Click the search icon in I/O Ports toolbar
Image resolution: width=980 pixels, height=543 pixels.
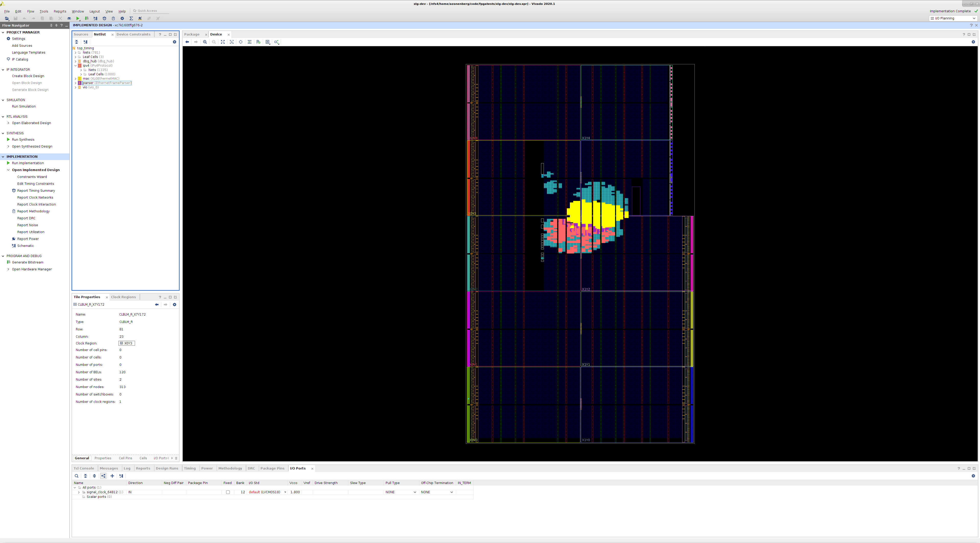coord(77,476)
